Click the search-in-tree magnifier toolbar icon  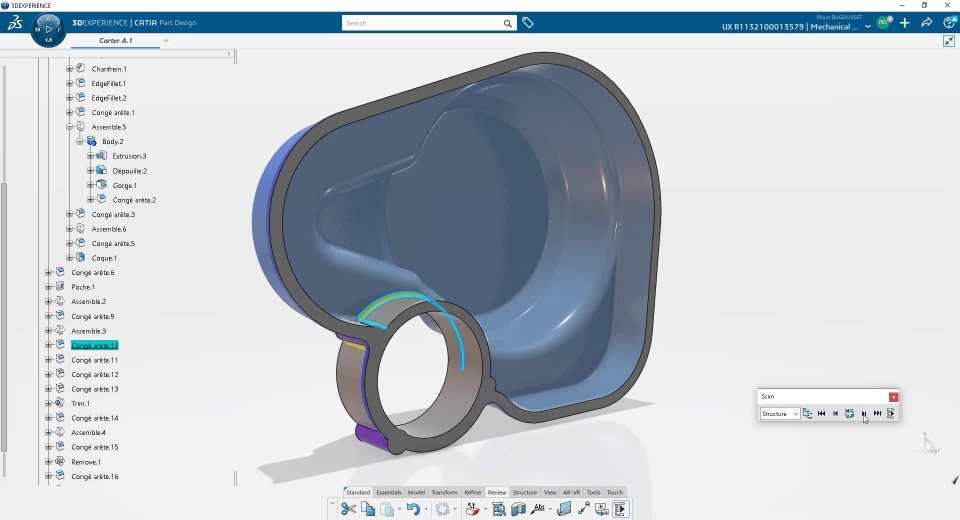[499, 508]
